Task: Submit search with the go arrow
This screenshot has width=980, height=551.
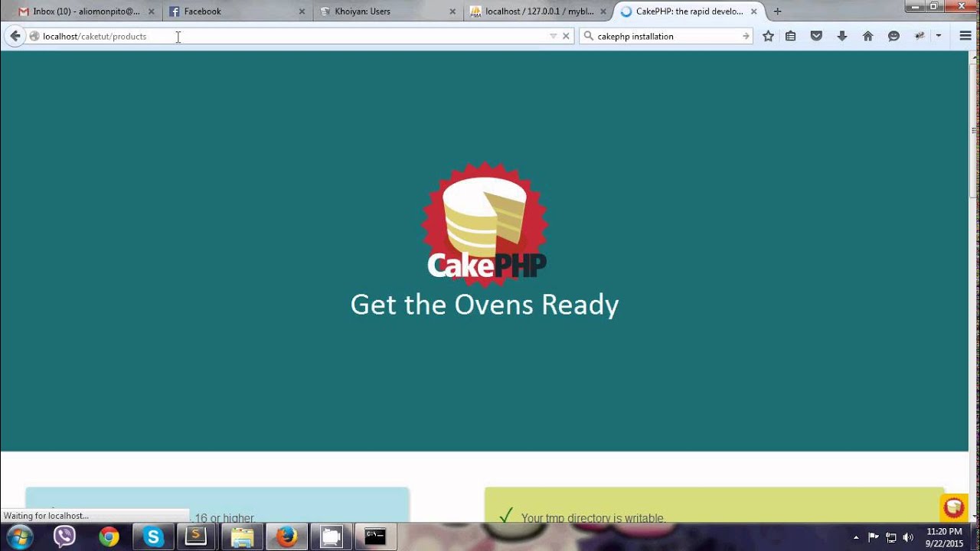Action: [x=746, y=36]
